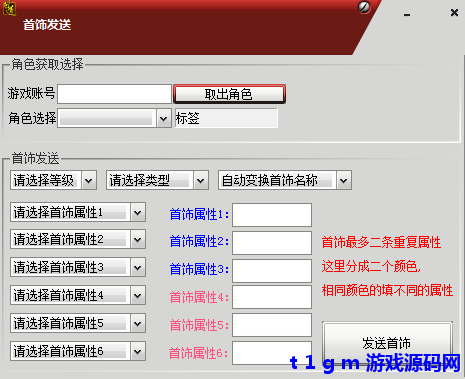Image resolution: width=465 pixels, height=379 pixels.
Task: Click the red text 这里分成二个颜色,
Action: (x=371, y=267)
